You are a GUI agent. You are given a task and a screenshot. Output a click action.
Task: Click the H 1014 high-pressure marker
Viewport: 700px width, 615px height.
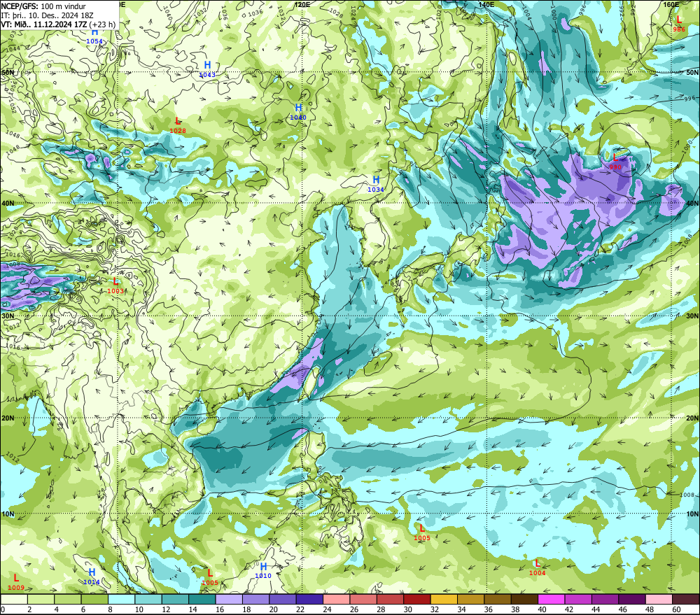[x=92, y=577]
